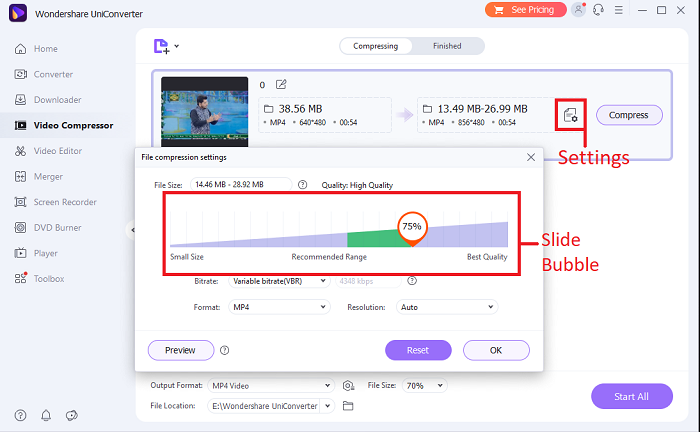The image size is (700, 432).
Task: Expand the File Location dropdown arrow
Action: (328, 406)
